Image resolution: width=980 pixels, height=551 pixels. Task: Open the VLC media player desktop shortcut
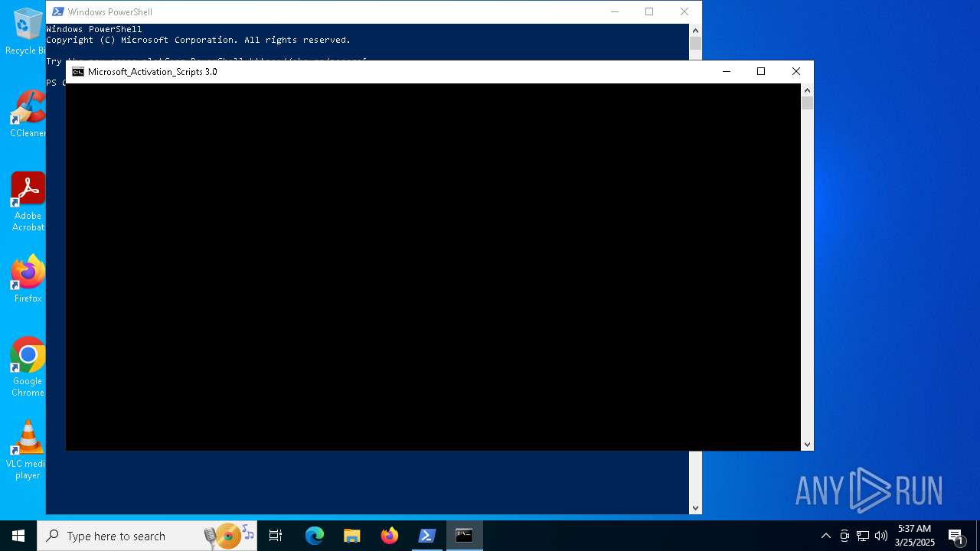[x=28, y=450]
